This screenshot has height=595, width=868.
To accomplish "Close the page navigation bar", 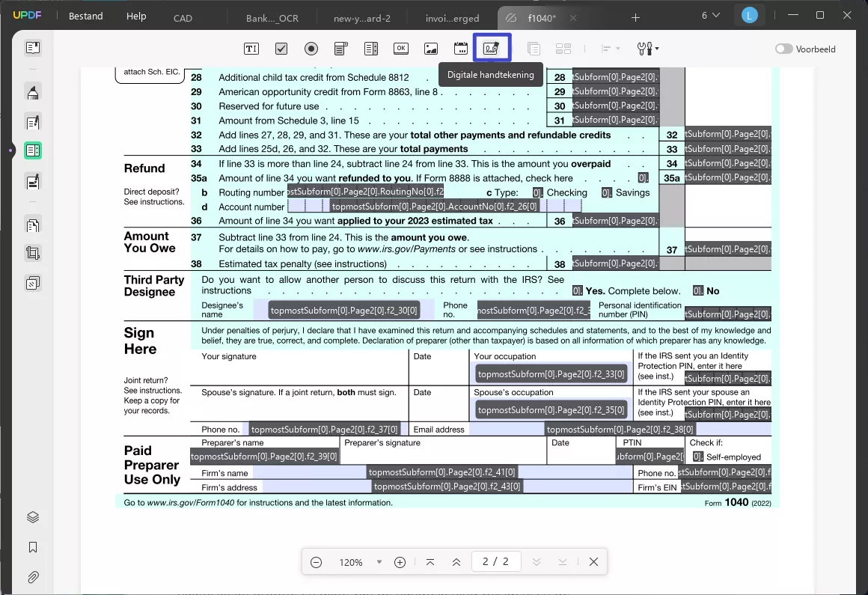I will point(593,562).
